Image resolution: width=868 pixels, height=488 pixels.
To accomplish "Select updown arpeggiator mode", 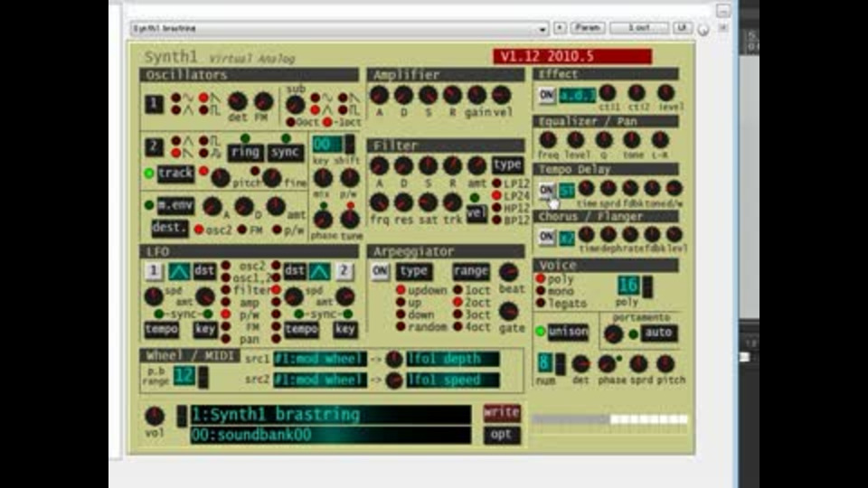I will (x=401, y=290).
